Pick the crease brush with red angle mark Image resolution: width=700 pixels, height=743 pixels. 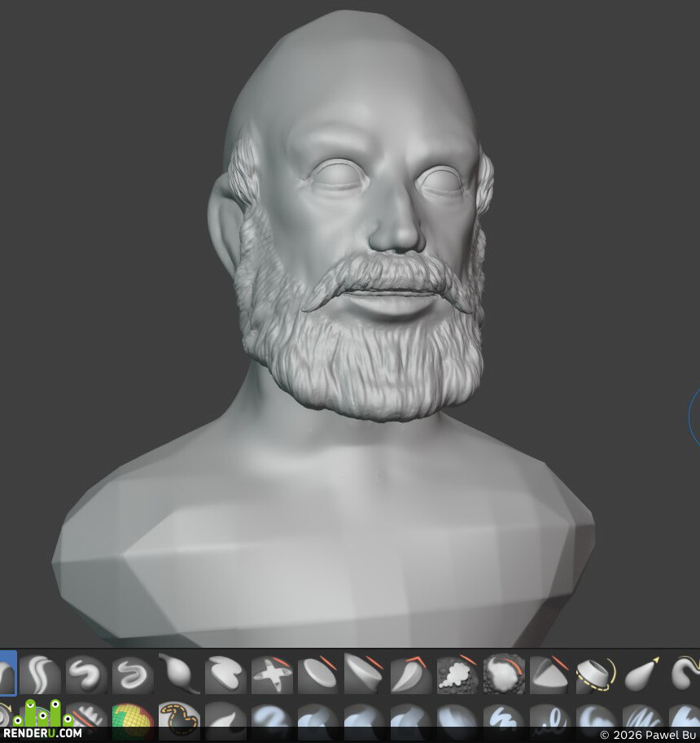[x=411, y=673]
